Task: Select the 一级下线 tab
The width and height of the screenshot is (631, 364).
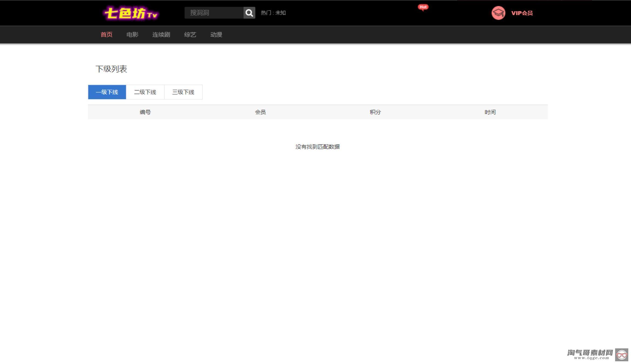Action: [107, 92]
